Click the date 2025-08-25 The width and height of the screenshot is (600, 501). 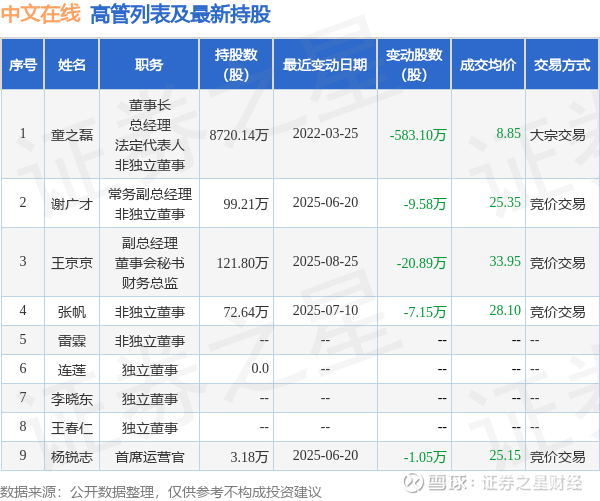click(x=325, y=261)
